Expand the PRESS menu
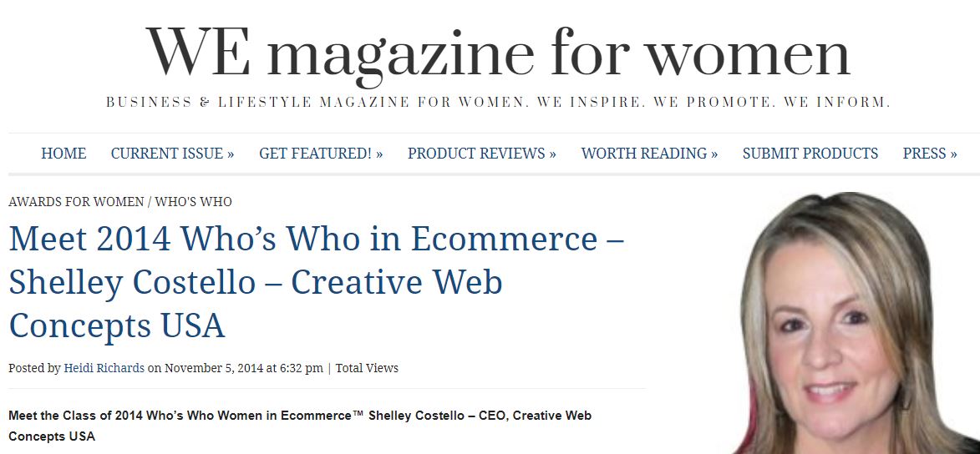The height and width of the screenshot is (454, 980). click(x=929, y=154)
